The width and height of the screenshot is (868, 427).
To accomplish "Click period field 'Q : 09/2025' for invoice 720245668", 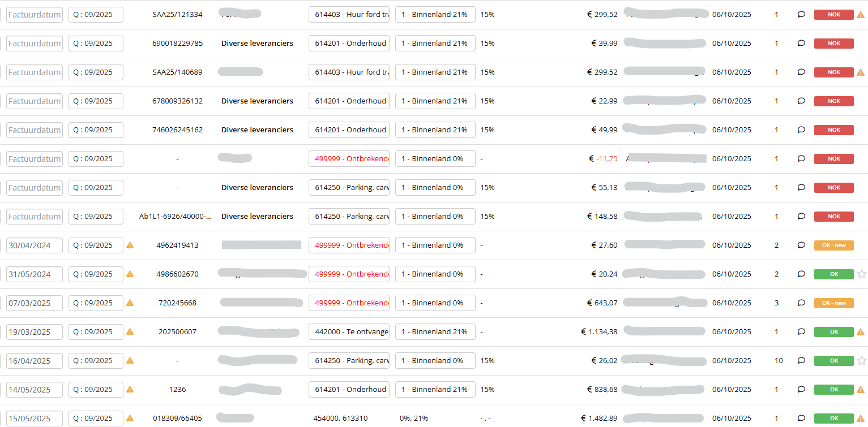I will 96,303.
